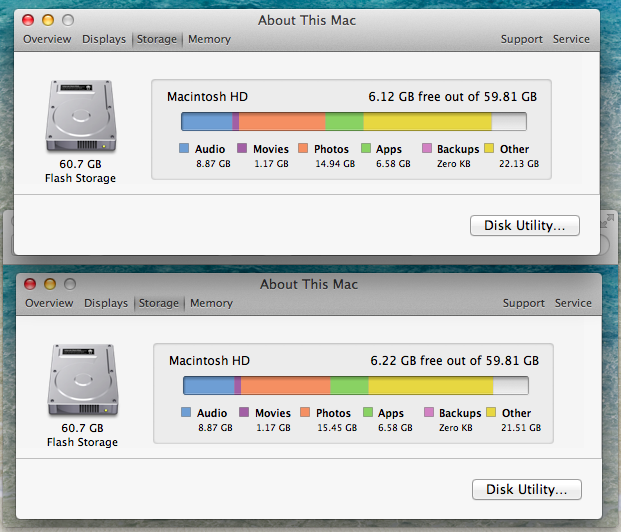Screen dimensions: 621x532
Task: Click yellow Other bar segment in upper window
Action: click(428, 122)
